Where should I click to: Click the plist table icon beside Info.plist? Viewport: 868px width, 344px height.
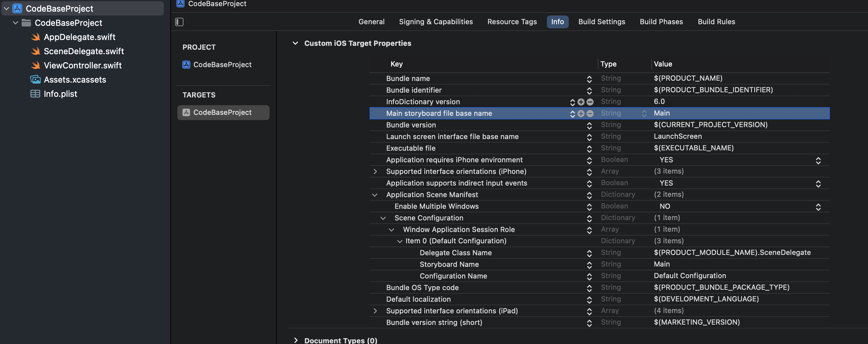[x=35, y=94]
